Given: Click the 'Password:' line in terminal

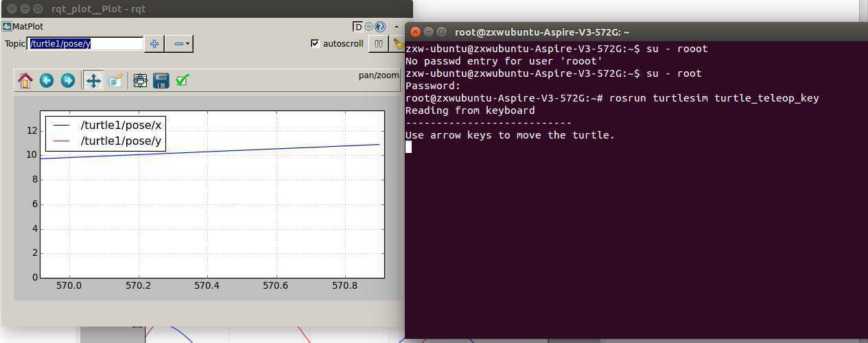Looking at the screenshot, I should coord(433,86).
